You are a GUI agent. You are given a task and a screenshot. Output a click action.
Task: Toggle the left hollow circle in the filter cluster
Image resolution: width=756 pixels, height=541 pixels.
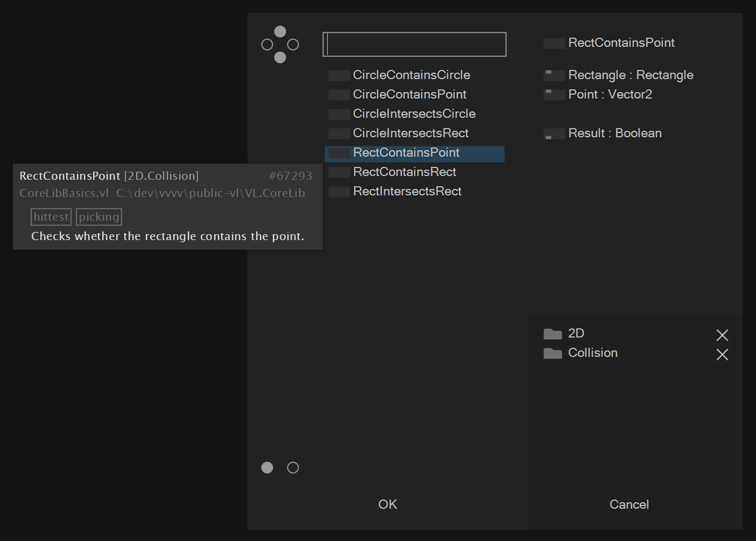point(267,45)
